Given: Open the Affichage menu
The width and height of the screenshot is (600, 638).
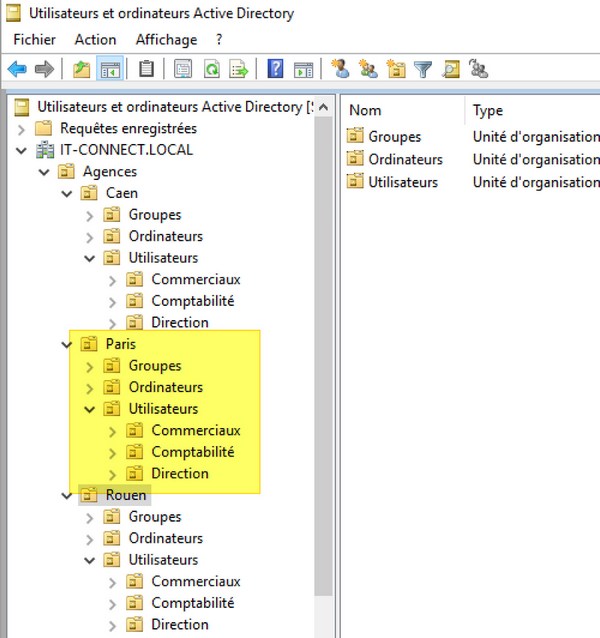Looking at the screenshot, I should tap(166, 40).
